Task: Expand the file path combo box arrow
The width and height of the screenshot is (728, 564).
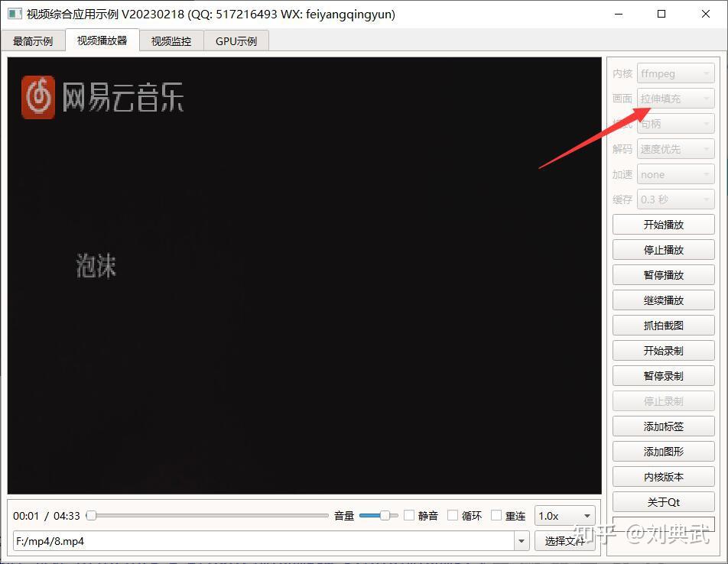Action: pyautogui.click(x=522, y=540)
